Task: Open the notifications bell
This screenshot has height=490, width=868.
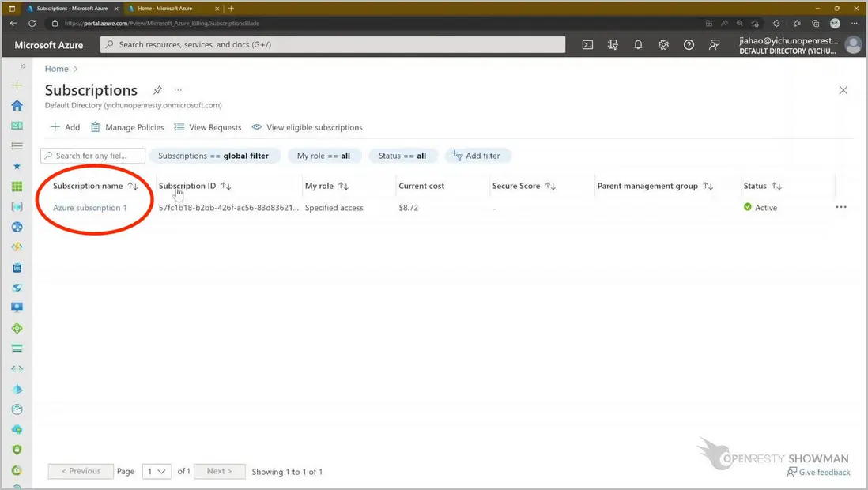Action: click(x=638, y=45)
